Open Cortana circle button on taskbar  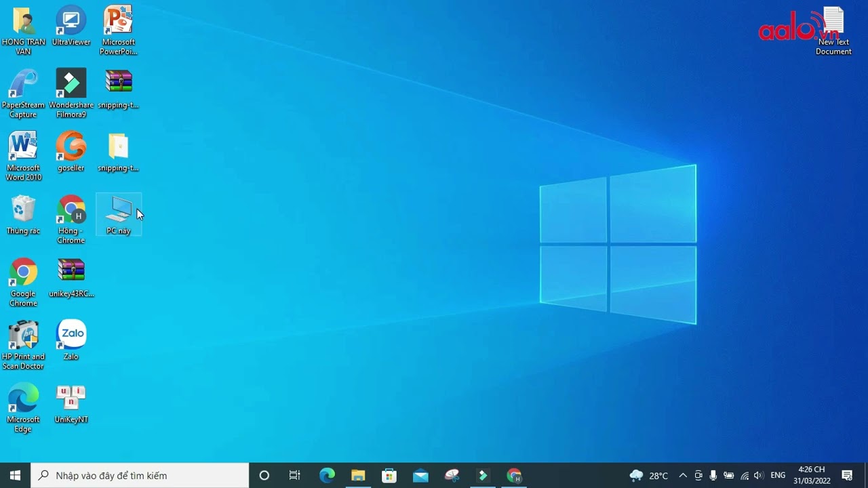[x=264, y=476]
